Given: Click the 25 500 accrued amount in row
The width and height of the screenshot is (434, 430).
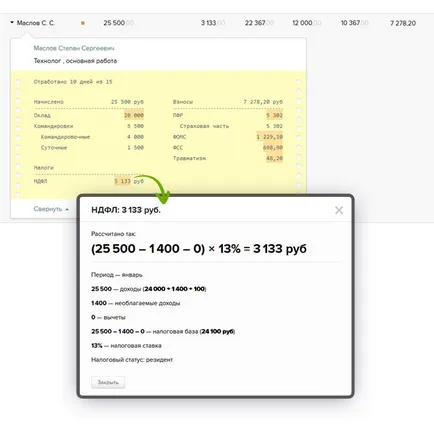Looking at the screenshot, I should 118,23.
